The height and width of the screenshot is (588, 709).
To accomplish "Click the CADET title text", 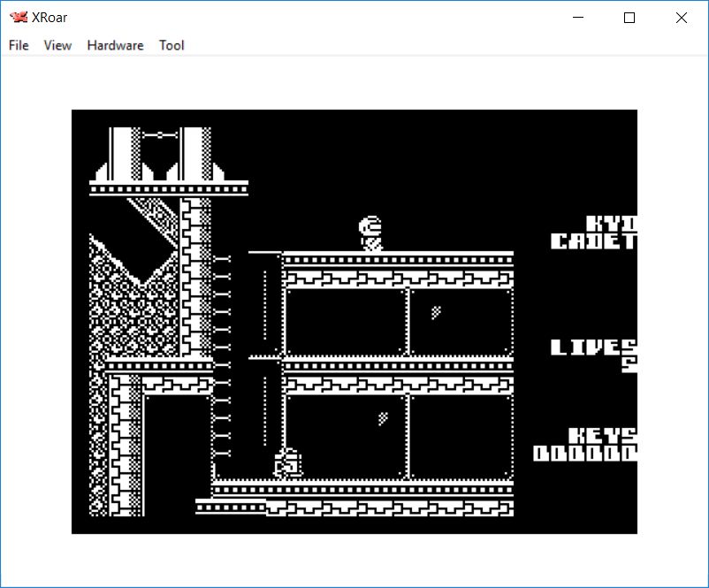I will pyautogui.click(x=592, y=241).
